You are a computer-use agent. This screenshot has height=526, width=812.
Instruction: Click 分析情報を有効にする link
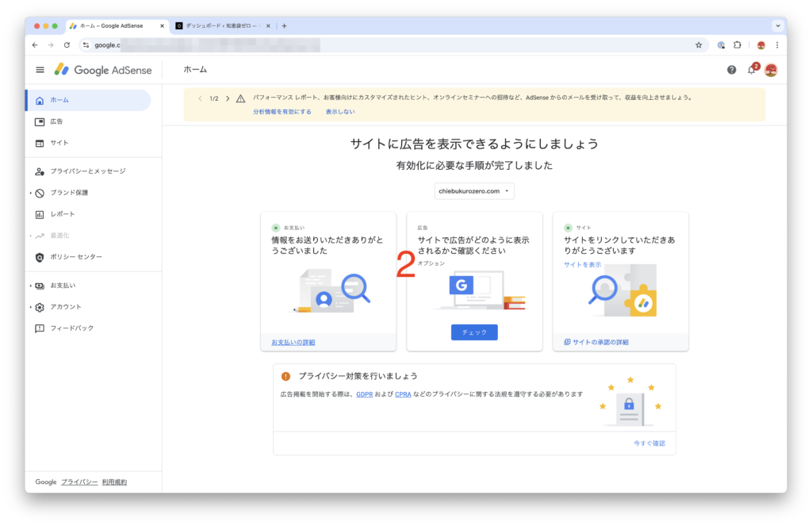point(282,112)
